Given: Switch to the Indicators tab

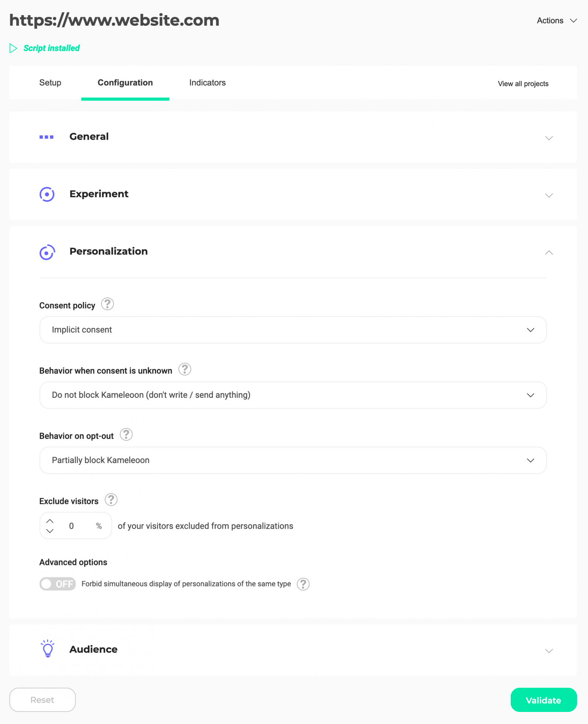Looking at the screenshot, I should pos(207,83).
